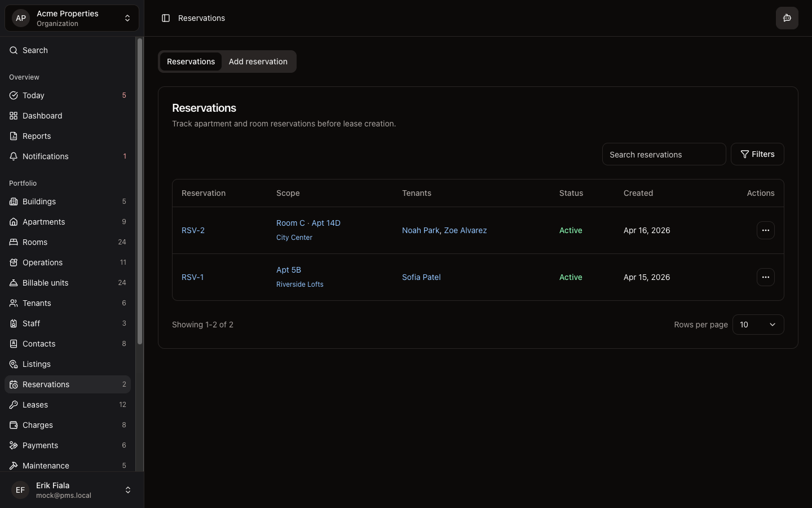Screen dimensions: 812x508
Task: Select the Payments icon in sidebar
Action: pyautogui.click(x=14, y=445)
